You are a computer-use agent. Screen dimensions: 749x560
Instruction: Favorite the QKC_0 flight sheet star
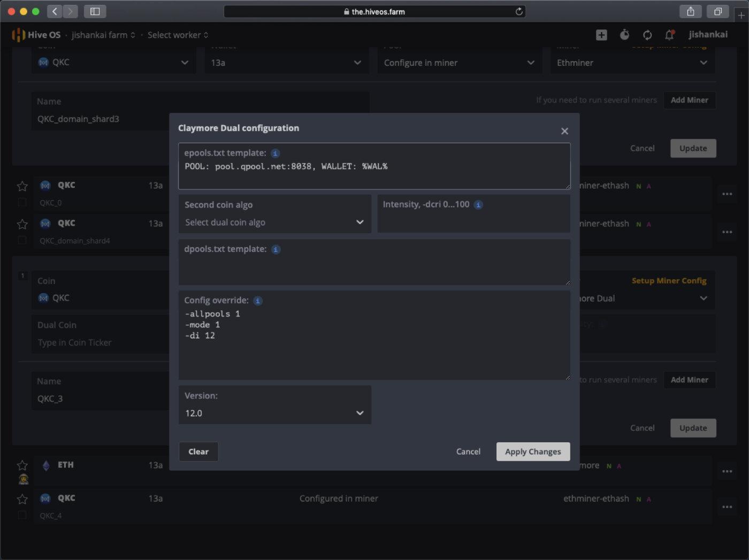pyautogui.click(x=22, y=186)
